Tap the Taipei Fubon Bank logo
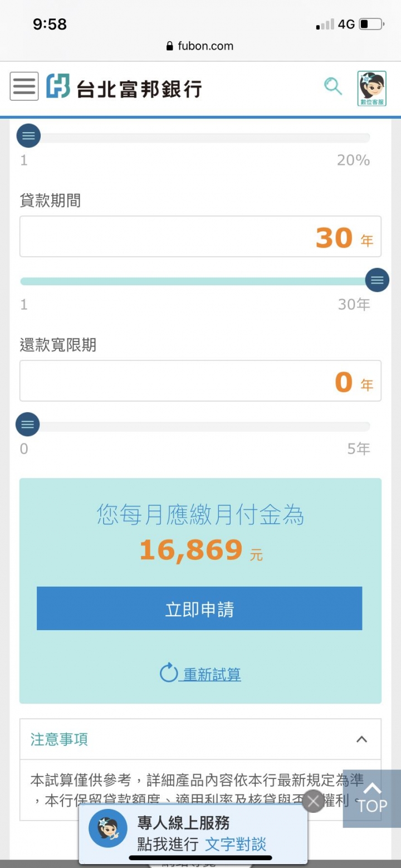Screen dimensions: 401x868 tap(124, 86)
